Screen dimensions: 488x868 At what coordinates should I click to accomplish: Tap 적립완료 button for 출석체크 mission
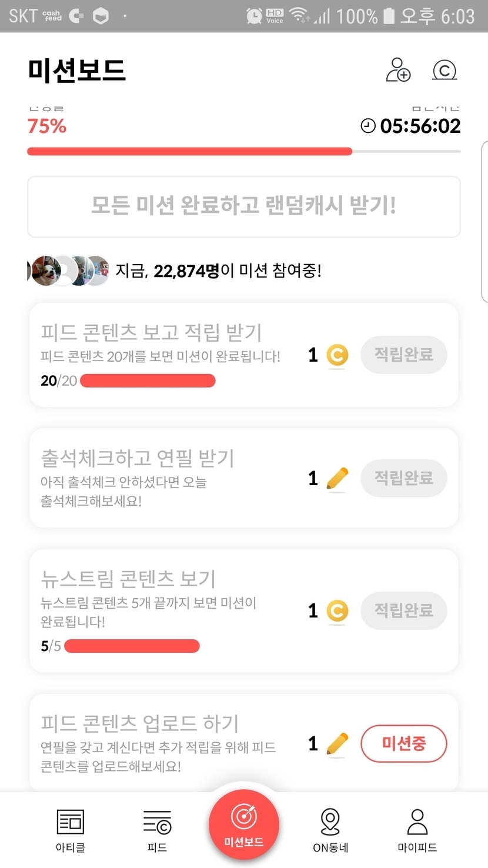403,478
